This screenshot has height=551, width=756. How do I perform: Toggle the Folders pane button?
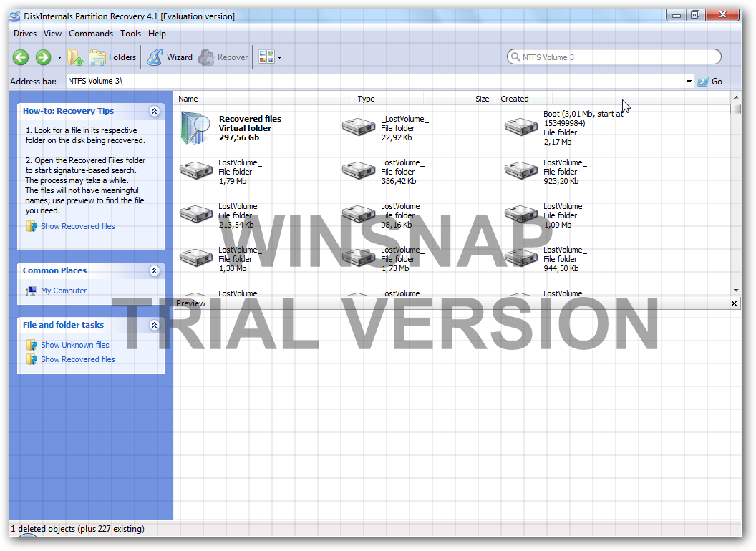(113, 57)
